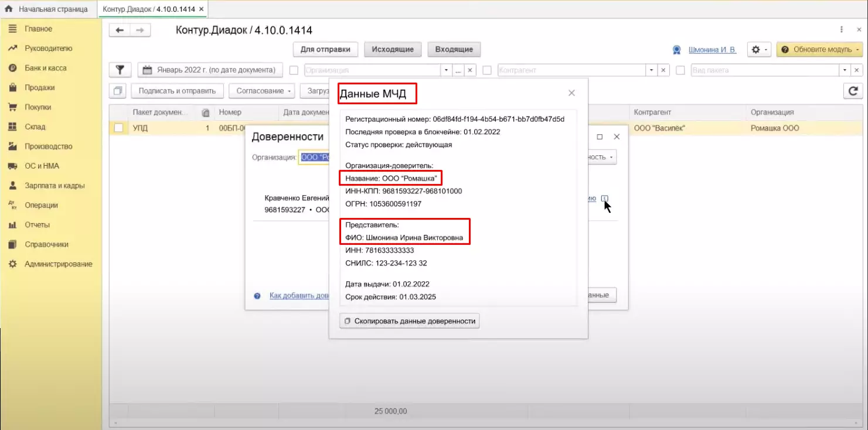Click the info icon in the Доверенности dialog
Viewport: 868px width, 430px height.
point(605,199)
